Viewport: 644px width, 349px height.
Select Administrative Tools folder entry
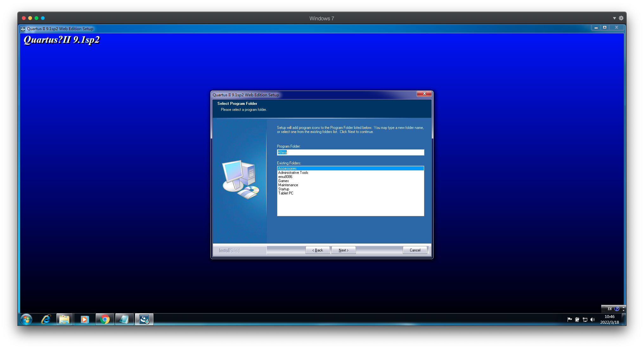tap(351, 173)
